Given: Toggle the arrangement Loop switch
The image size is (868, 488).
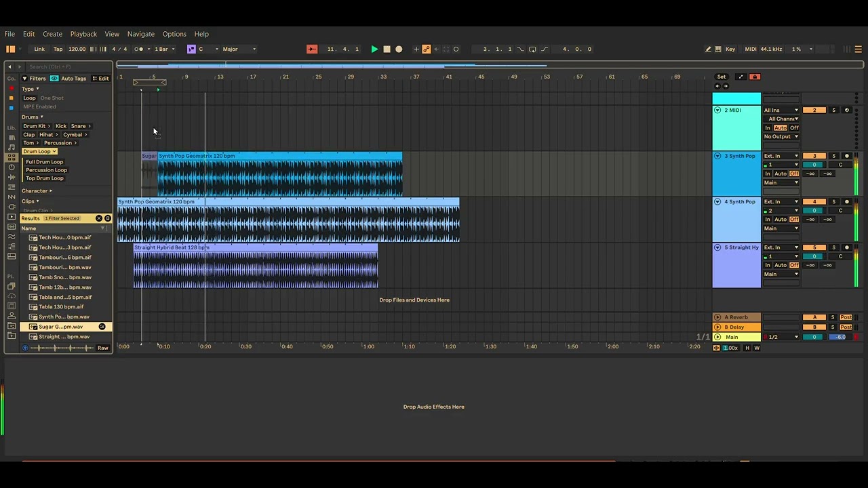Looking at the screenshot, I should pyautogui.click(x=532, y=49).
